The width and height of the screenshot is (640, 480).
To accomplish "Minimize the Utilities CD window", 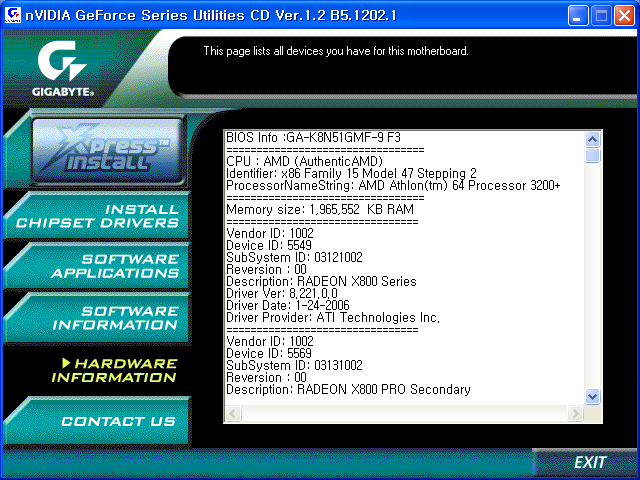I will point(578,16).
